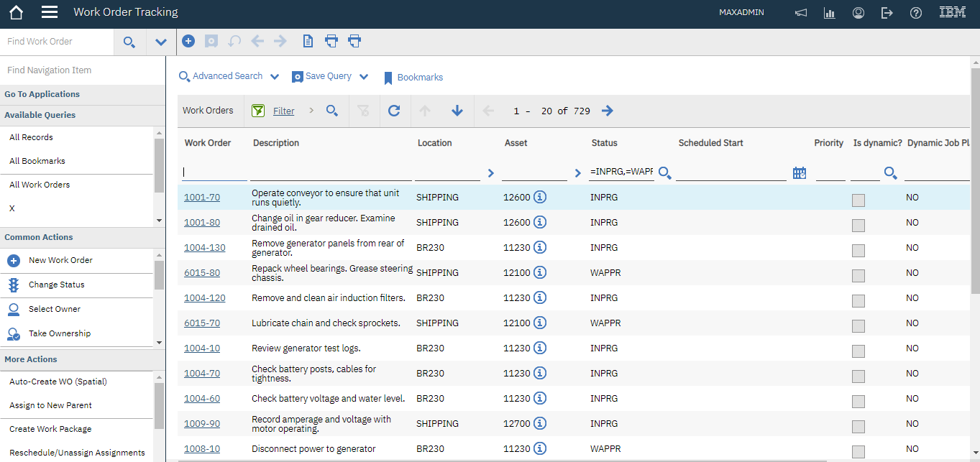This screenshot has width=980, height=462.
Task: Refresh the Work Orders list
Action: (394, 111)
